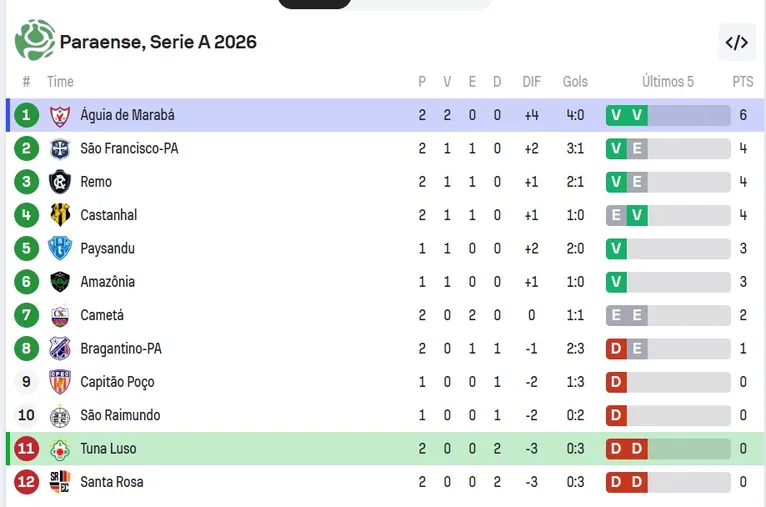This screenshot has height=507, width=766.
Task: Open the São Raimundo team name
Action: point(120,415)
